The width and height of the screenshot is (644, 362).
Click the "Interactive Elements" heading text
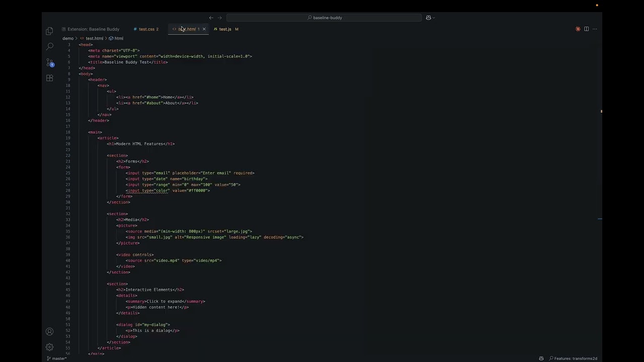pos(149,290)
